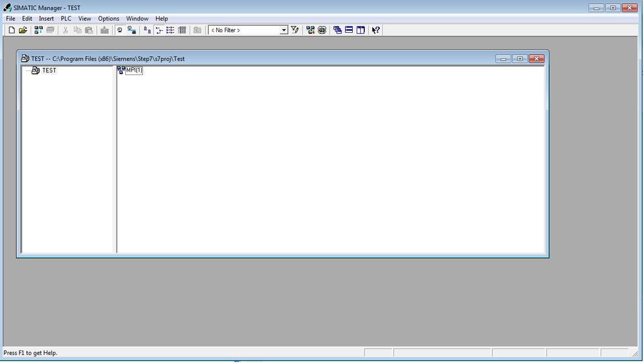Click the SIMATIC Manager title bar icon
Image resolution: width=644 pixels, height=363 pixels.
coord(7,8)
